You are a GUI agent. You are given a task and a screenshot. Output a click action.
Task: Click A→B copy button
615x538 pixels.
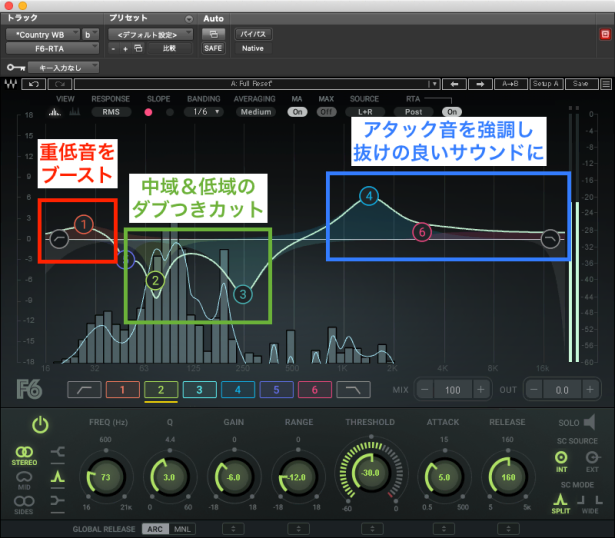(510, 84)
